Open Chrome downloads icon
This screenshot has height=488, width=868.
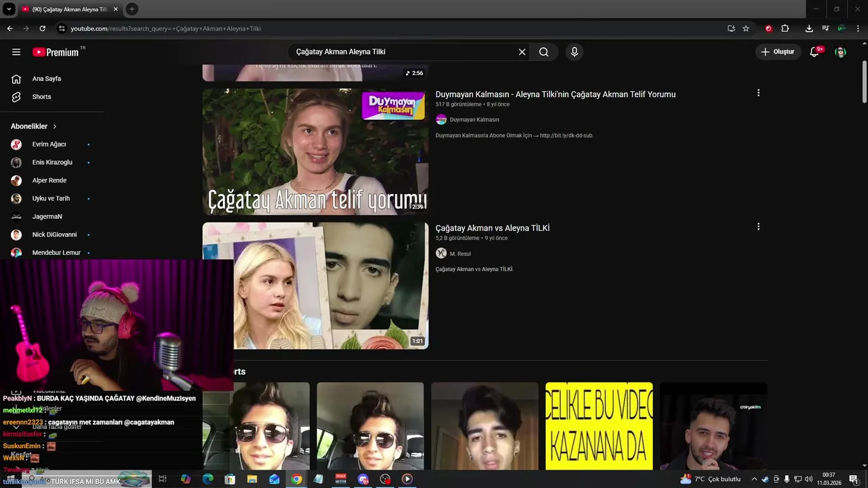pyautogui.click(x=809, y=28)
